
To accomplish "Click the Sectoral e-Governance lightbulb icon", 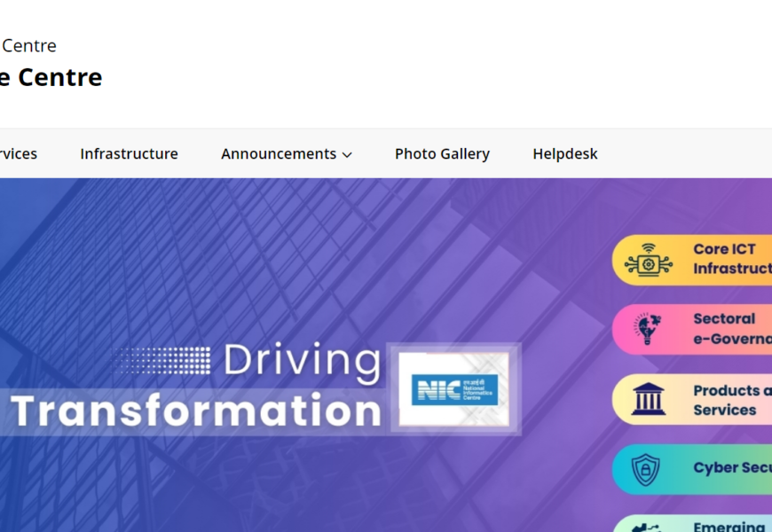I will tap(648, 328).
